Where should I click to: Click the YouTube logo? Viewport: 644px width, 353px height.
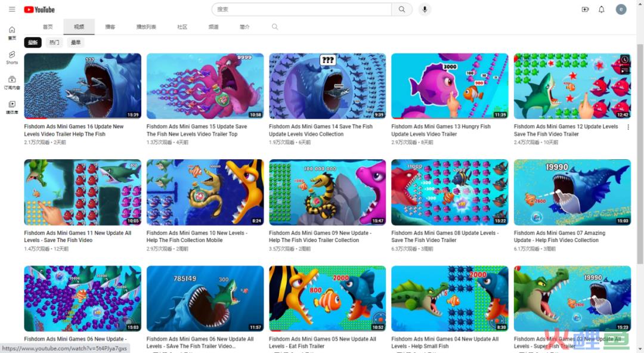(39, 10)
